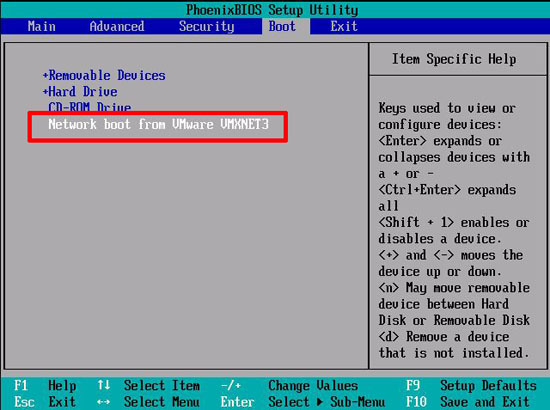Switch to the Advanced tab
Screen dimensions: 550x410
[116, 26]
